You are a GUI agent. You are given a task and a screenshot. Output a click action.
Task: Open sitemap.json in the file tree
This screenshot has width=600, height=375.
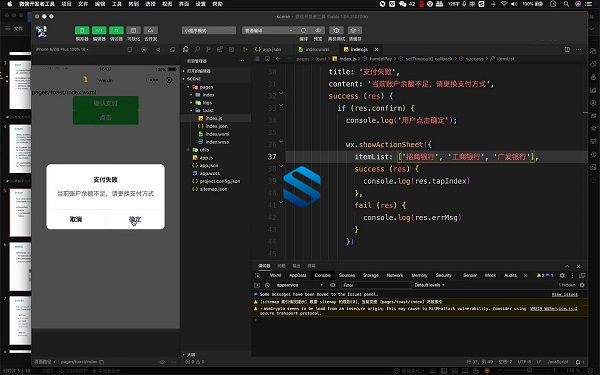click(216, 189)
